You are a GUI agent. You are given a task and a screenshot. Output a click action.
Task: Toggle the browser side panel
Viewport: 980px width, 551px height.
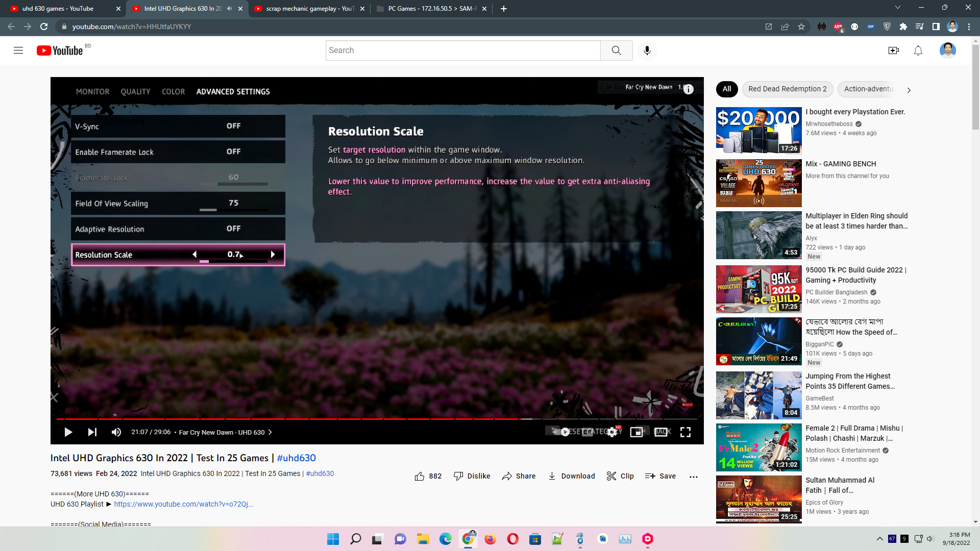point(936,27)
